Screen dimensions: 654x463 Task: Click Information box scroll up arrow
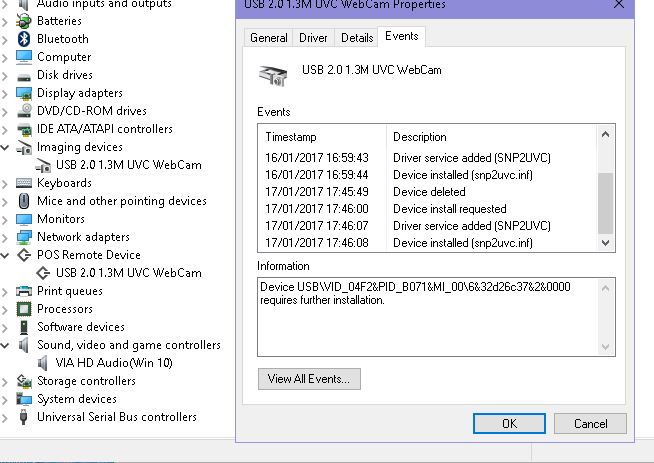click(x=605, y=288)
